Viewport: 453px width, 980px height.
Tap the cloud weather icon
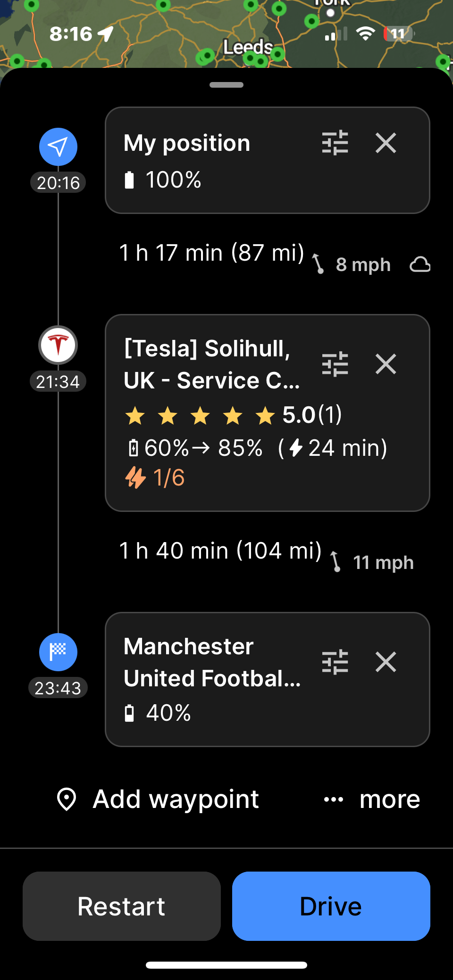pyautogui.click(x=419, y=264)
